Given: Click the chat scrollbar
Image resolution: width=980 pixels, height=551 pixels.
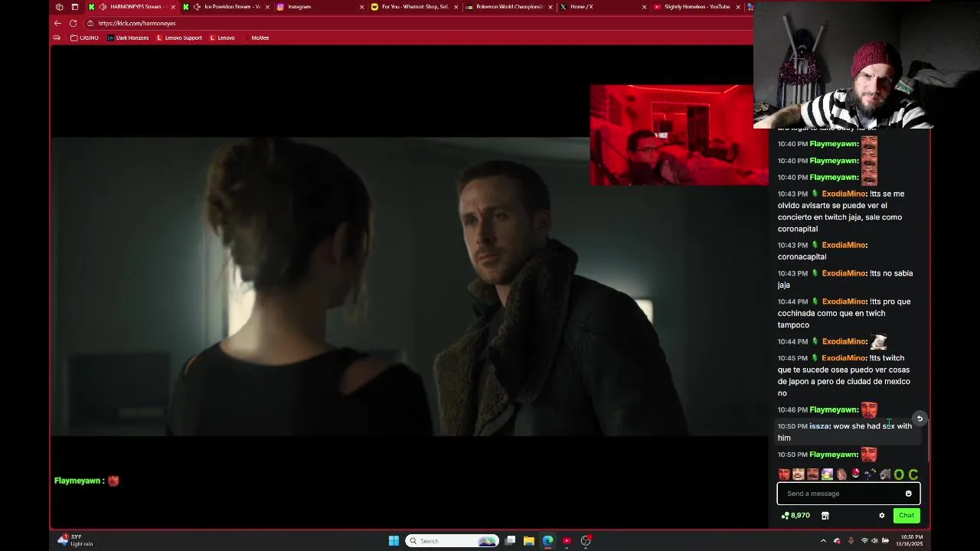Looking at the screenshot, I should [929, 439].
